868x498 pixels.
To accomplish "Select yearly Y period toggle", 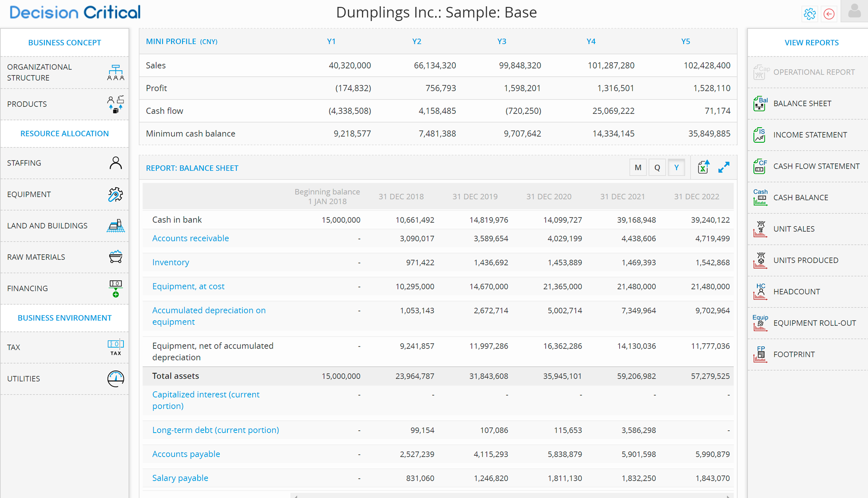I will (x=676, y=168).
